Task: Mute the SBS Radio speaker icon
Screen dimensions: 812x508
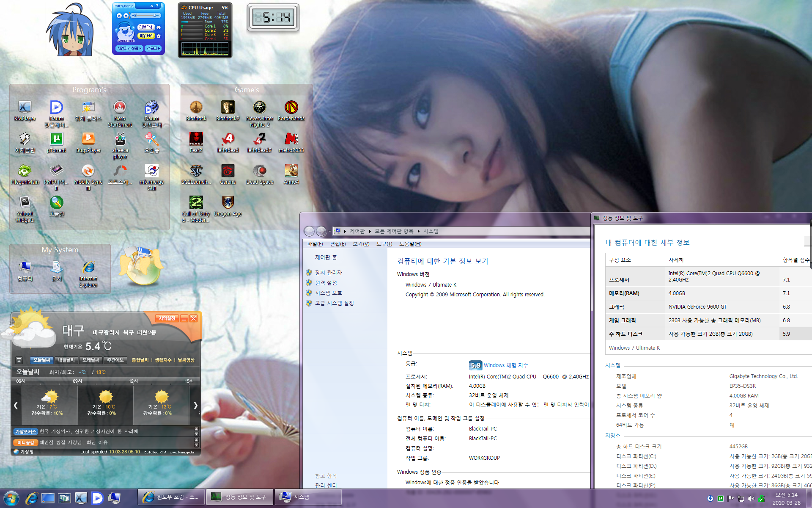Action: [134, 16]
